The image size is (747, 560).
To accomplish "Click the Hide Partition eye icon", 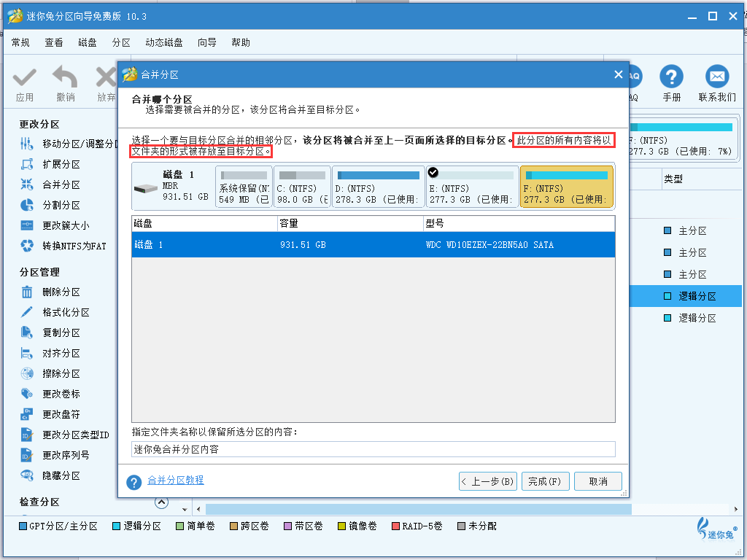I will click(27, 475).
